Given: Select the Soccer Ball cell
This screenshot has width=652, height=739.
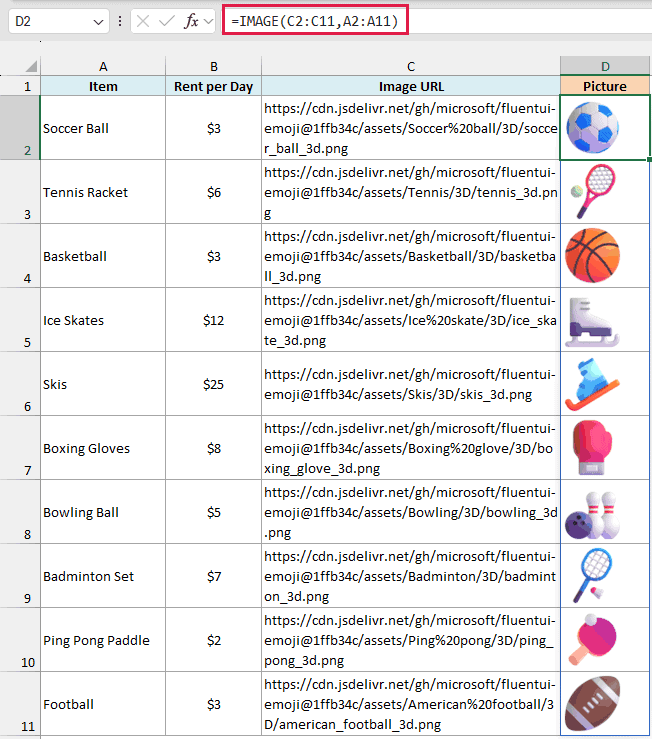Looking at the screenshot, I should click(x=103, y=128).
